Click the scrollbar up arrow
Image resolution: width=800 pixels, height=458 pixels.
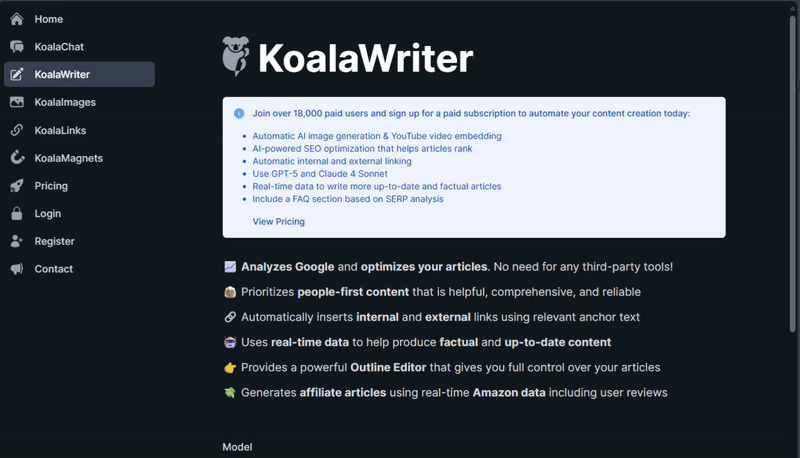click(x=794, y=6)
